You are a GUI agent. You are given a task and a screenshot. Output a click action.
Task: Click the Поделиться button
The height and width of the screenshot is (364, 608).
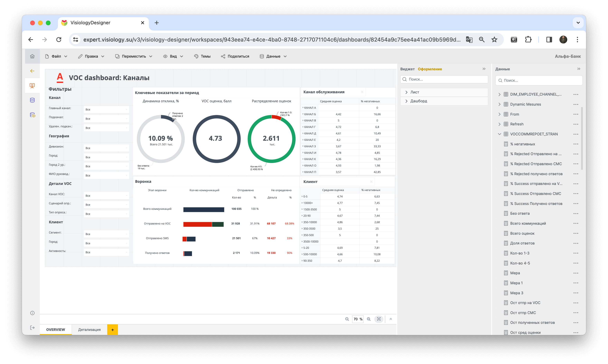pyautogui.click(x=235, y=56)
